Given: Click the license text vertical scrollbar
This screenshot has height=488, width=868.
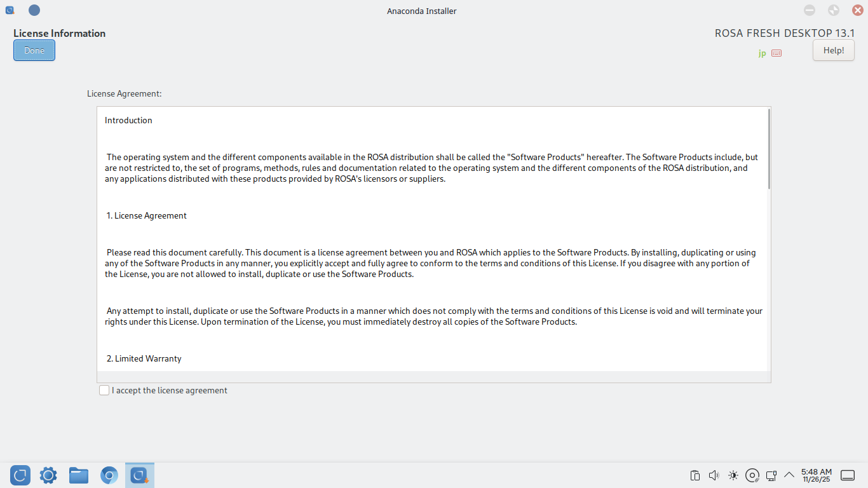Looking at the screenshot, I should point(769,149).
